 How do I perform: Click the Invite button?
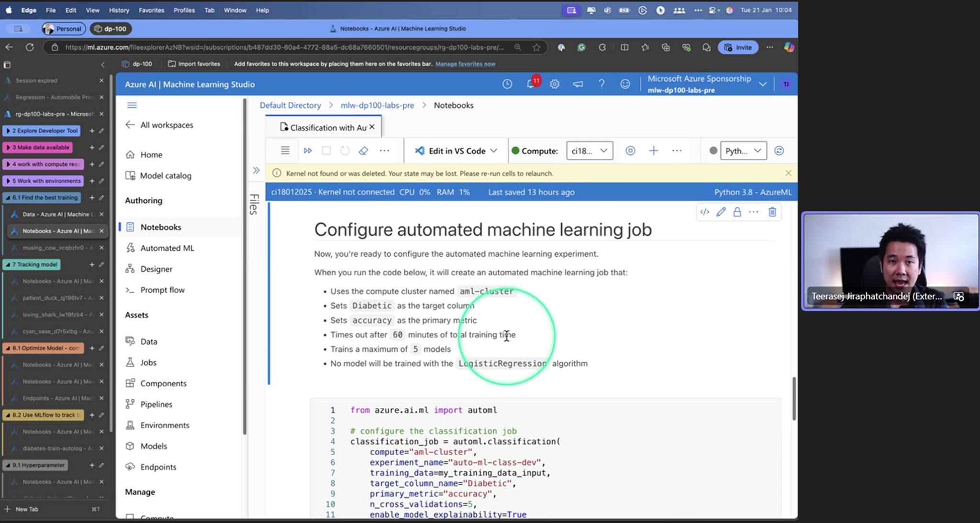coord(738,47)
